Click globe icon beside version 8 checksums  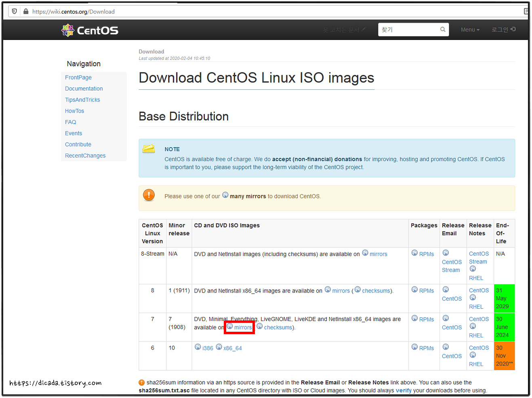click(357, 289)
